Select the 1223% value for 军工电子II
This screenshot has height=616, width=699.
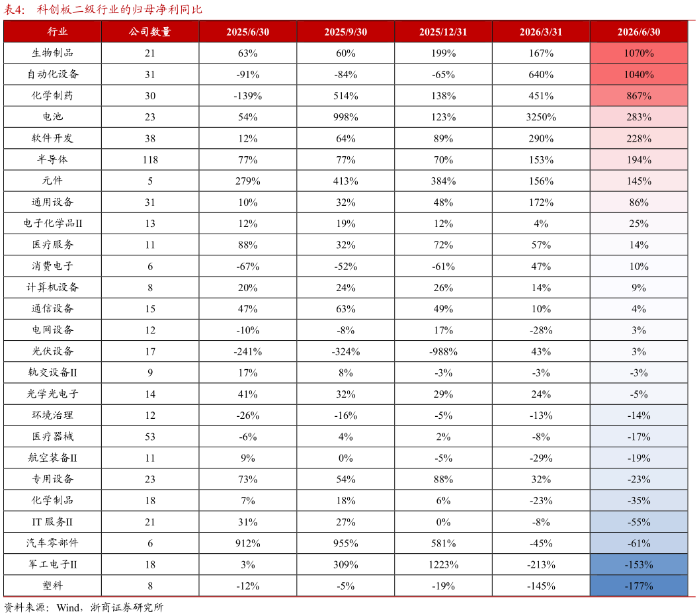tap(444, 564)
